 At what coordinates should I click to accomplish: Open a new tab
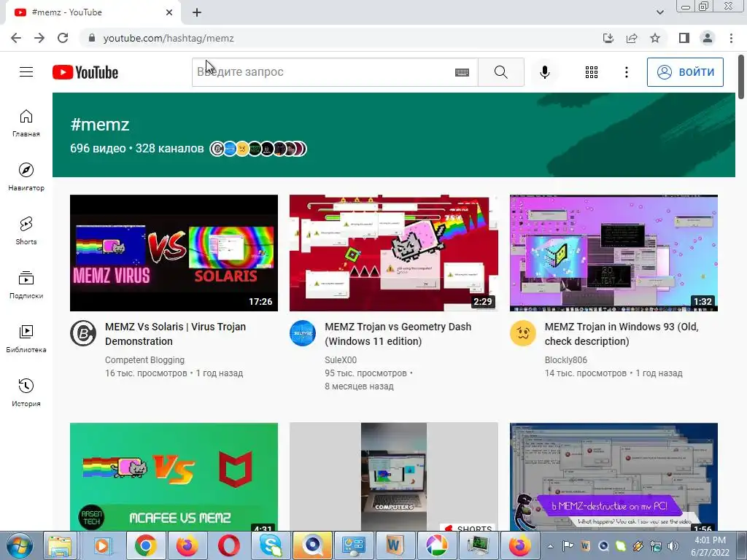click(197, 12)
